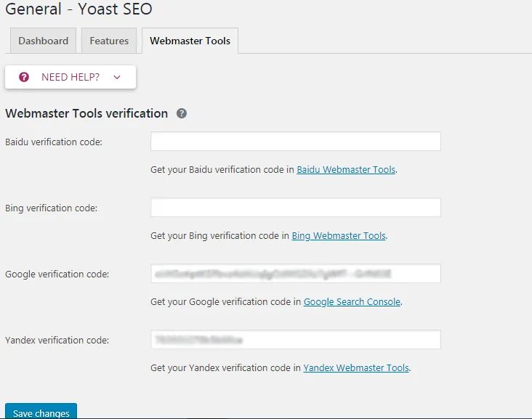Open the Dashboard tab
Image resolution: width=532 pixels, height=419 pixels.
click(43, 41)
